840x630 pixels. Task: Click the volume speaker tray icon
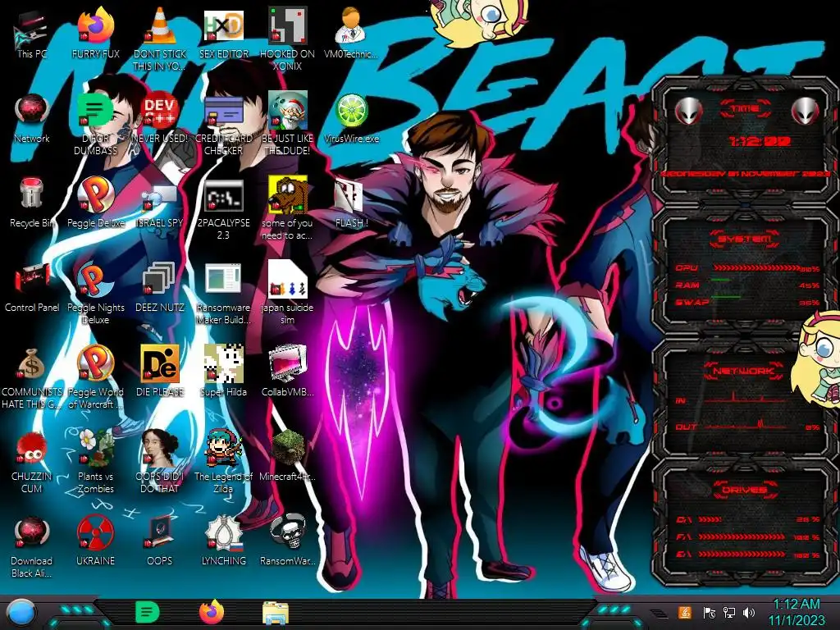[x=749, y=612]
